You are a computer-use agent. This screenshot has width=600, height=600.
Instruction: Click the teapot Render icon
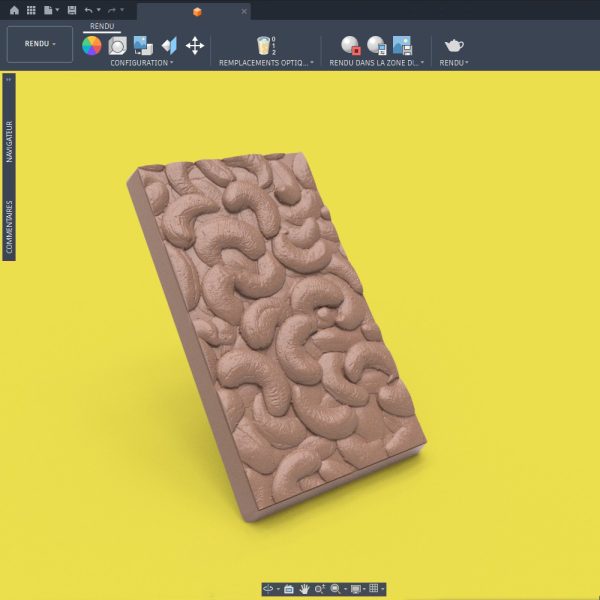click(454, 46)
